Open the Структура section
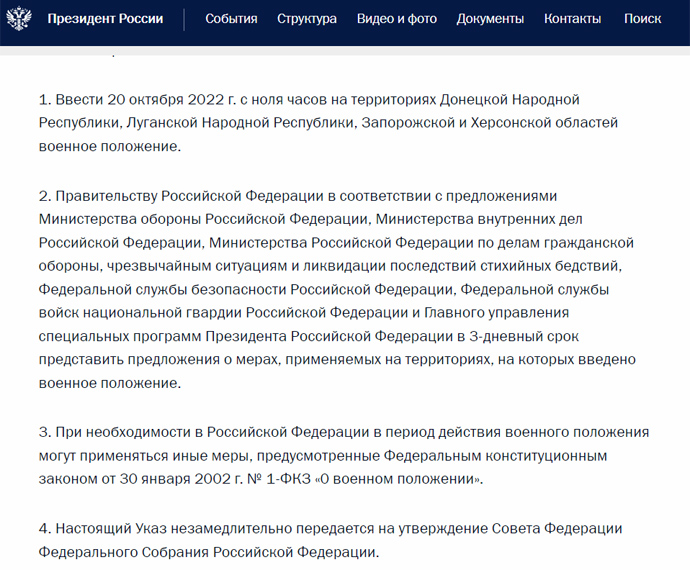Viewport: 690px width, 570px height. click(307, 19)
